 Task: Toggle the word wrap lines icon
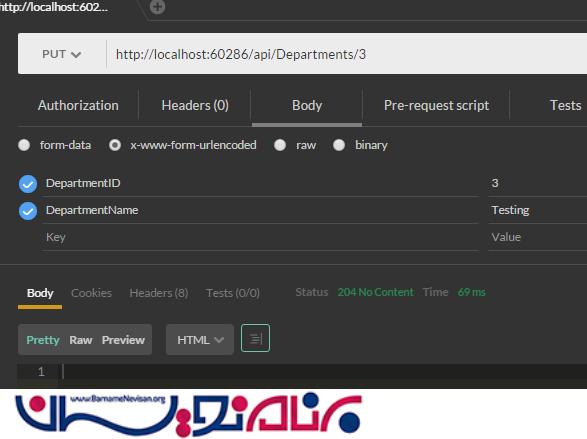click(255, 338)
